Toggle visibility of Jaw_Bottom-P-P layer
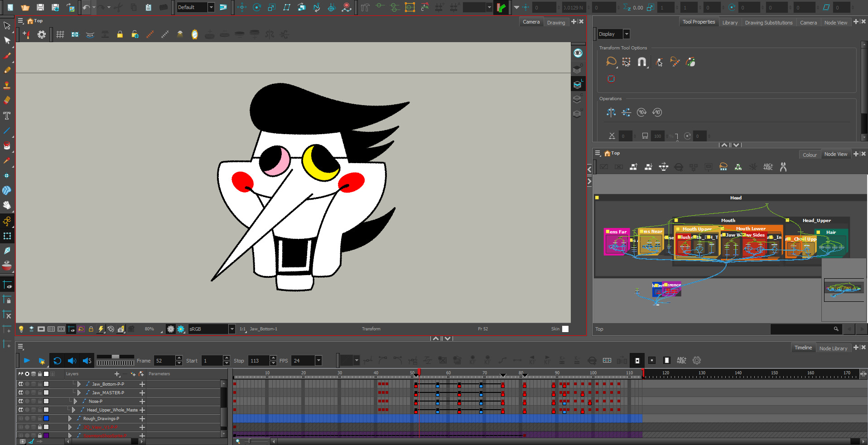 [21, 384]
